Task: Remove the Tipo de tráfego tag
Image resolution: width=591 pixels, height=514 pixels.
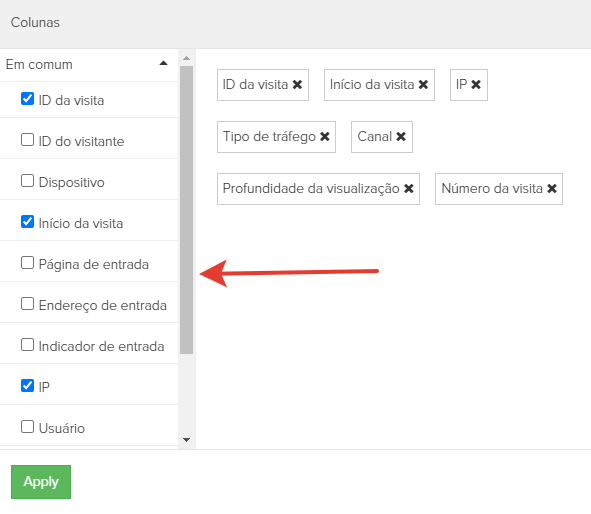Action: click(325, 136)
